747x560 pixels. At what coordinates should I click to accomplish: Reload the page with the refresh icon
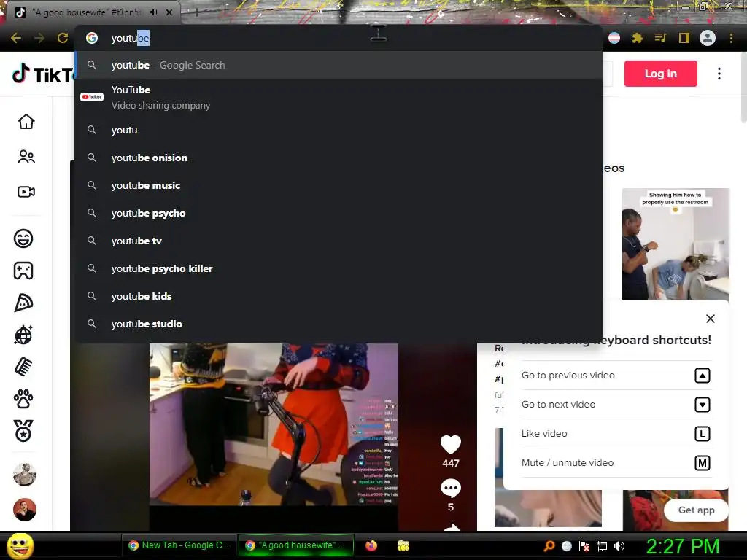coord(63,38)
